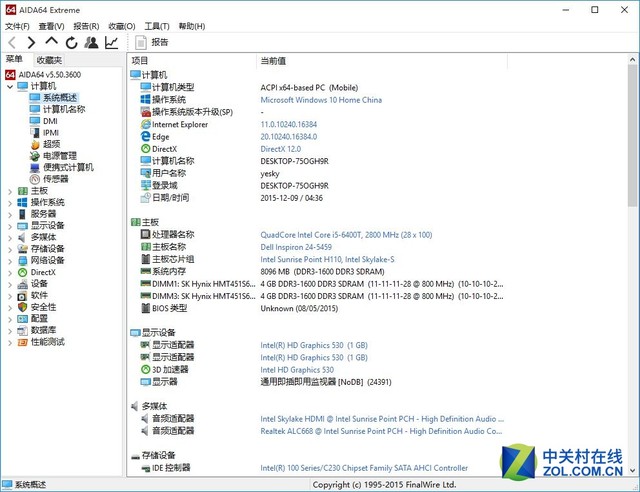Open the 查看(V) menu
This screenshot has height=492, width=640.
(51, 26)
